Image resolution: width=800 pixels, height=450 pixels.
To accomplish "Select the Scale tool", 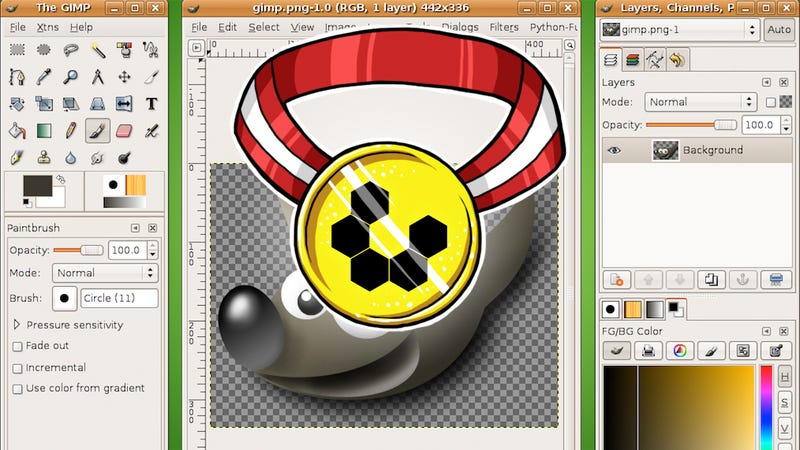I will coord(44,104).
